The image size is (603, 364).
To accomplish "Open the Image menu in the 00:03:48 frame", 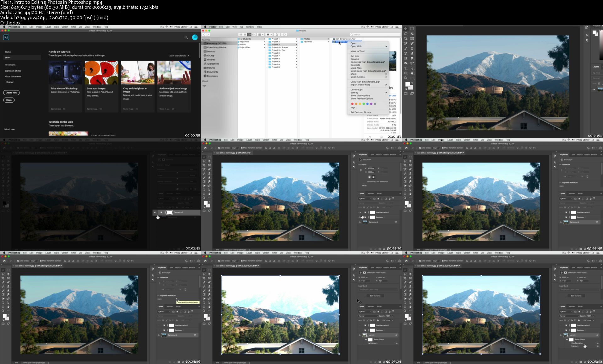I will pyautogui.click(x=441, y=140).
